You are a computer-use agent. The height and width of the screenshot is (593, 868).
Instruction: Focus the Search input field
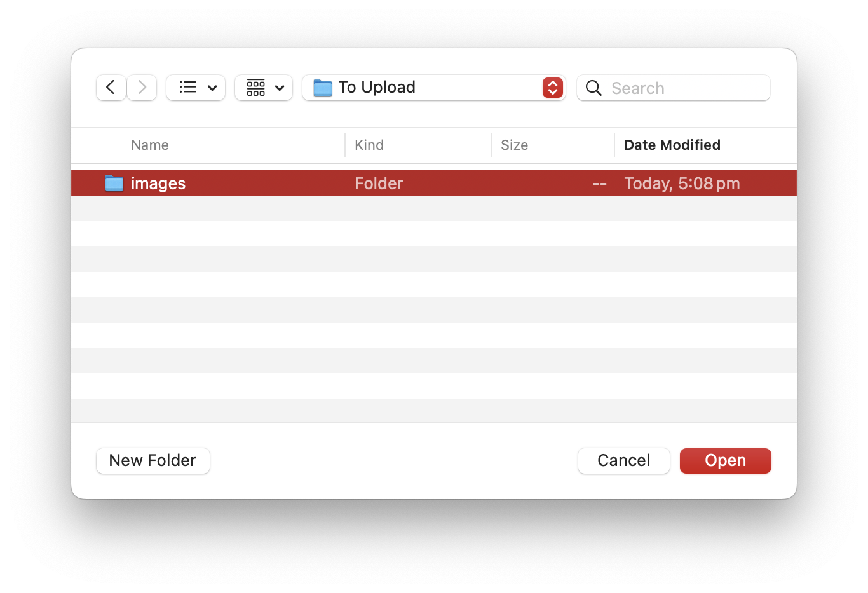(x=674, y=88)
